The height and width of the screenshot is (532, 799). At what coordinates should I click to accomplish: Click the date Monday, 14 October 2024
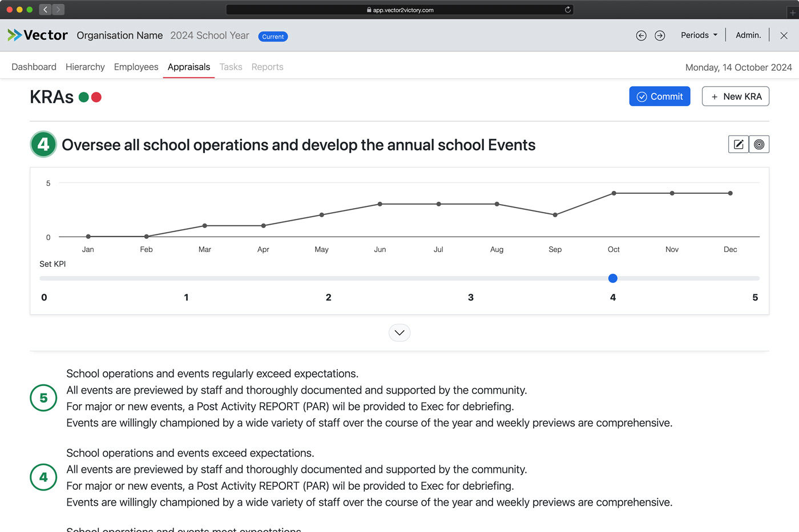(x=739, y=67)
